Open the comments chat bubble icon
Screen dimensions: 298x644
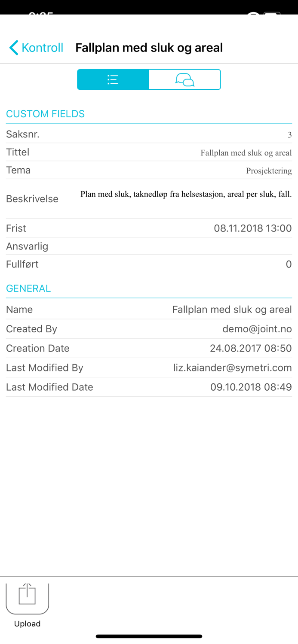click(x=184, y=79)
